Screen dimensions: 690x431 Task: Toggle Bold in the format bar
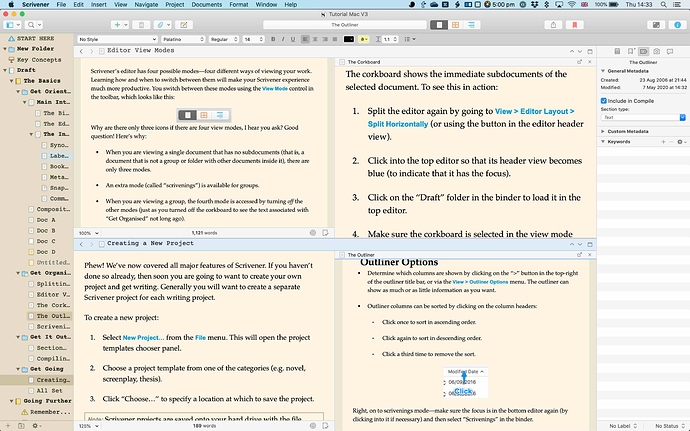coord(273,39)
